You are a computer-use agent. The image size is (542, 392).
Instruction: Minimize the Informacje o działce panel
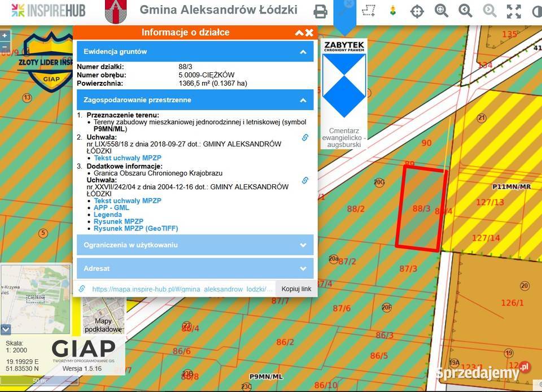point(299,33)
